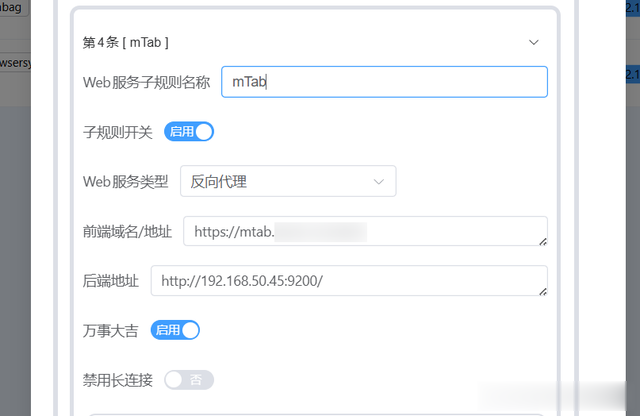Click the resize grip of 后端地址 box
Screen dimensions: 640x416
[x=542, y=291]
